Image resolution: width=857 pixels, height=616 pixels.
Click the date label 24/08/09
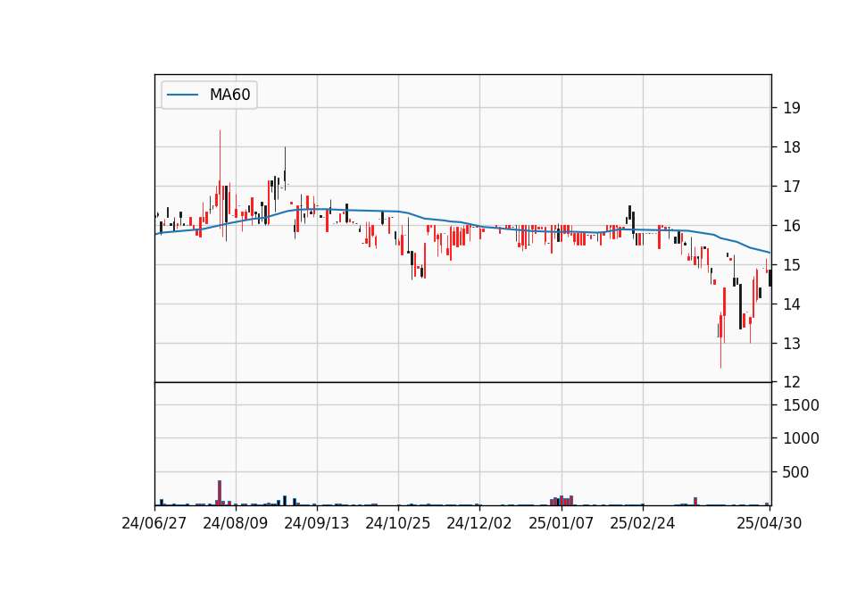point(236,523)
